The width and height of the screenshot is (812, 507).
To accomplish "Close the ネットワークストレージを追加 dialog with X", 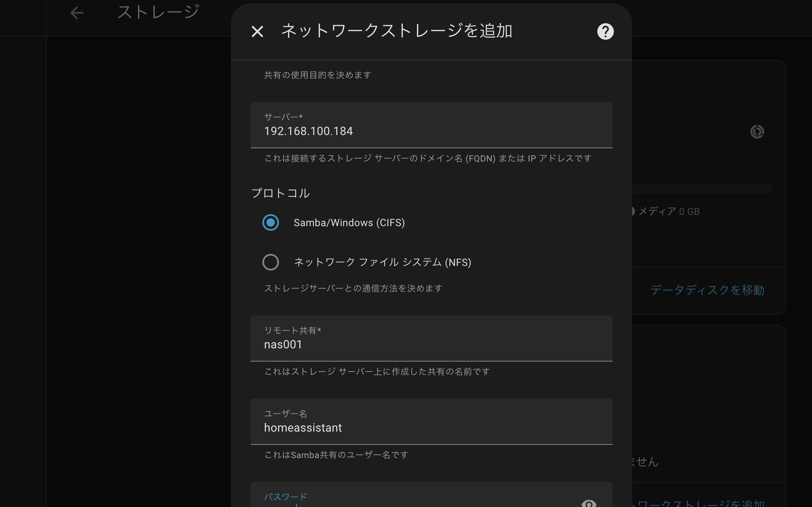I will 257,31.
